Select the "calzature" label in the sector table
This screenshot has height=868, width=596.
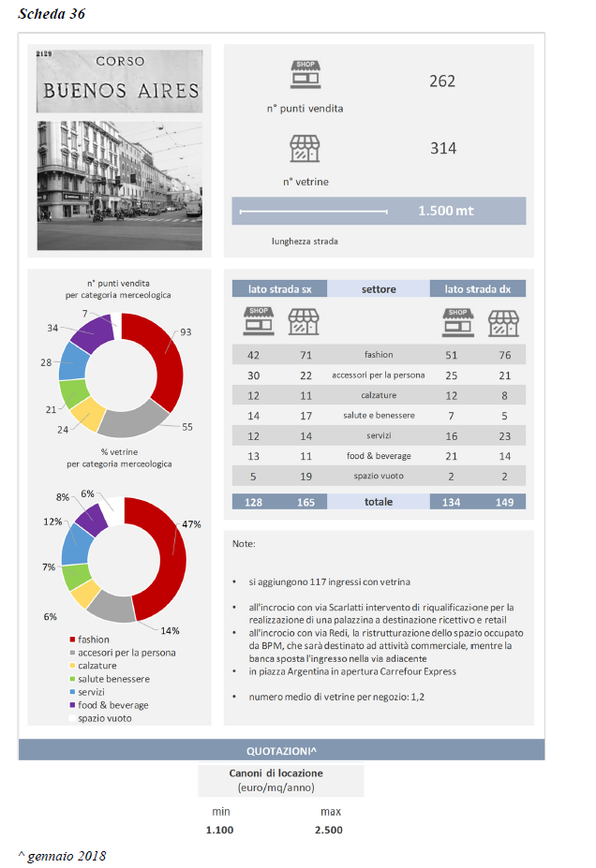[379, 394]
